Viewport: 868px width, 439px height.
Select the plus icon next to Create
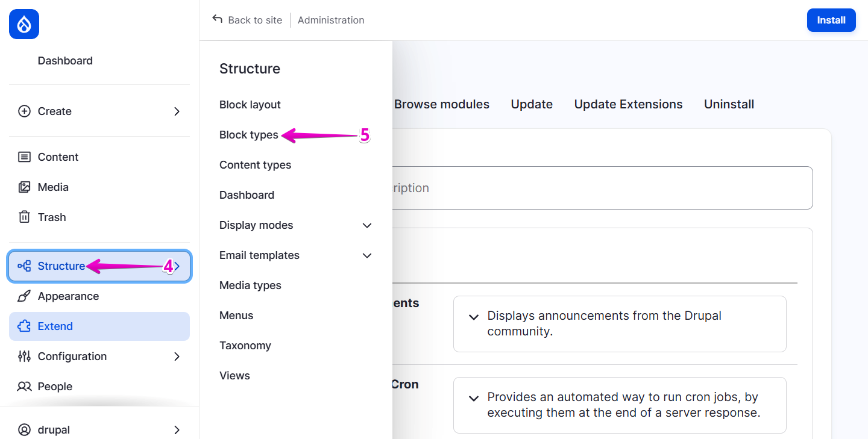pos(24,111)
